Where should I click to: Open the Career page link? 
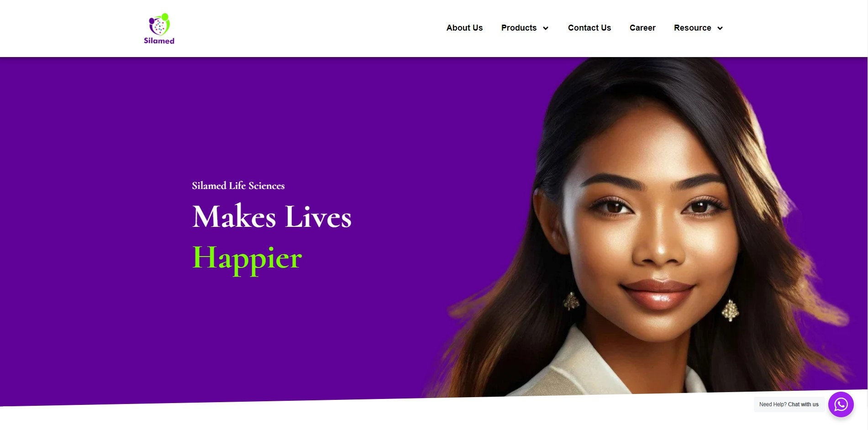coord(642,28)
